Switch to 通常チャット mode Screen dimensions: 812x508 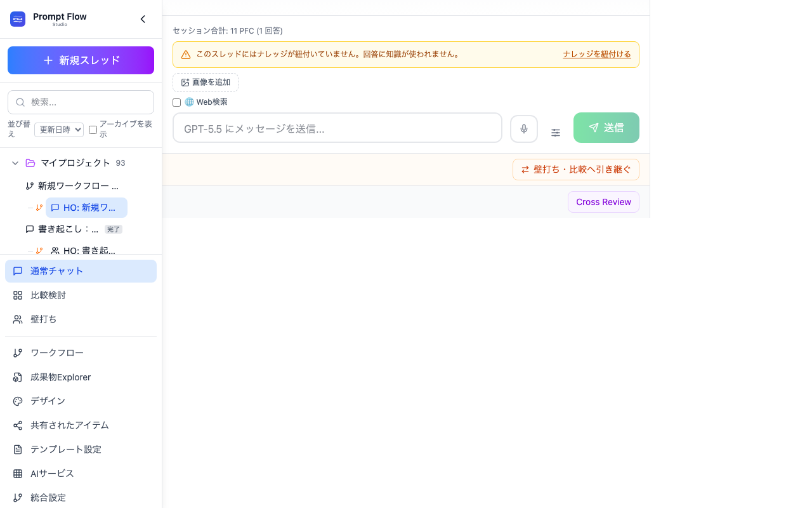(x=81, y=271)
